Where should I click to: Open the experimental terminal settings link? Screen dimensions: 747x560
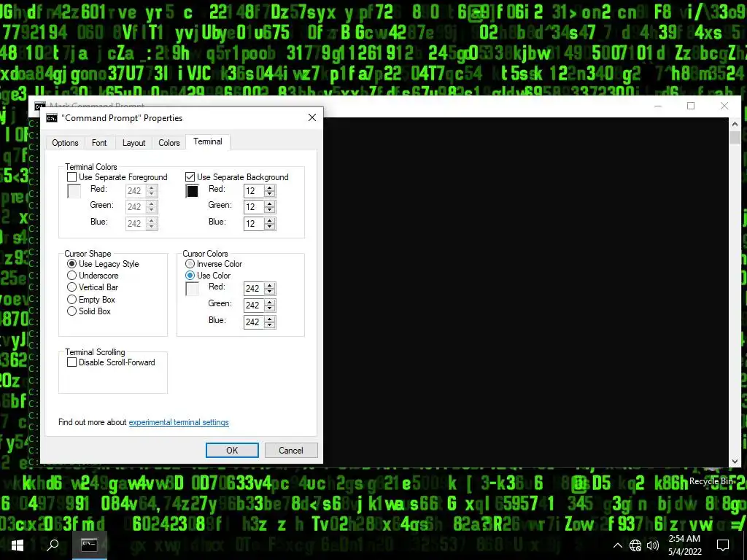(x=179, y=422)
